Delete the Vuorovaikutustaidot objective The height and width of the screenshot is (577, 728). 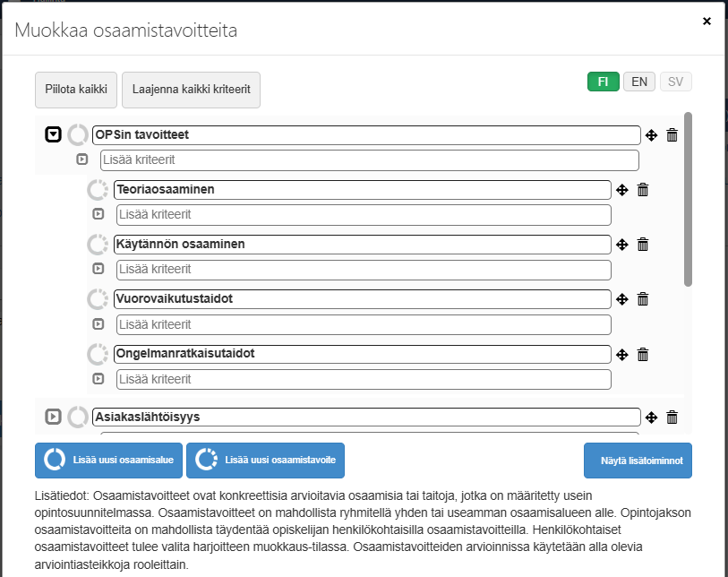pyautogui.click(x=642, y=299)
